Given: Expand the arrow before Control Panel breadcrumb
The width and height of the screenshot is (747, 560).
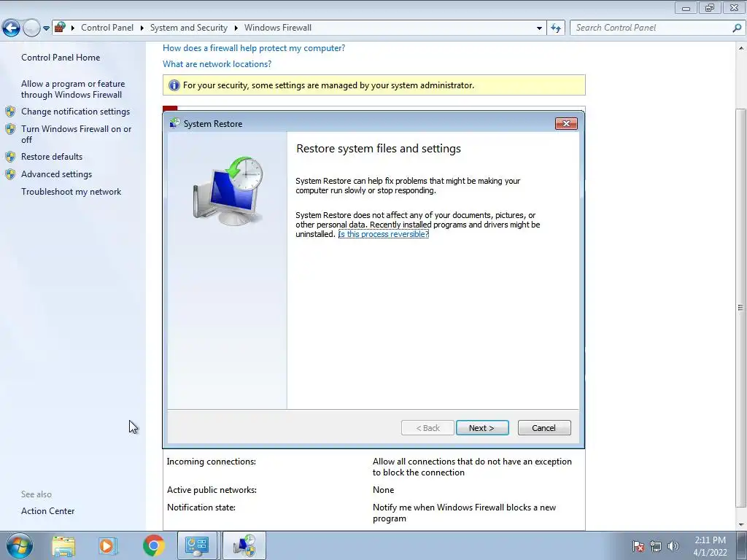Looking at the screenshot, I should tap(73, 28).
